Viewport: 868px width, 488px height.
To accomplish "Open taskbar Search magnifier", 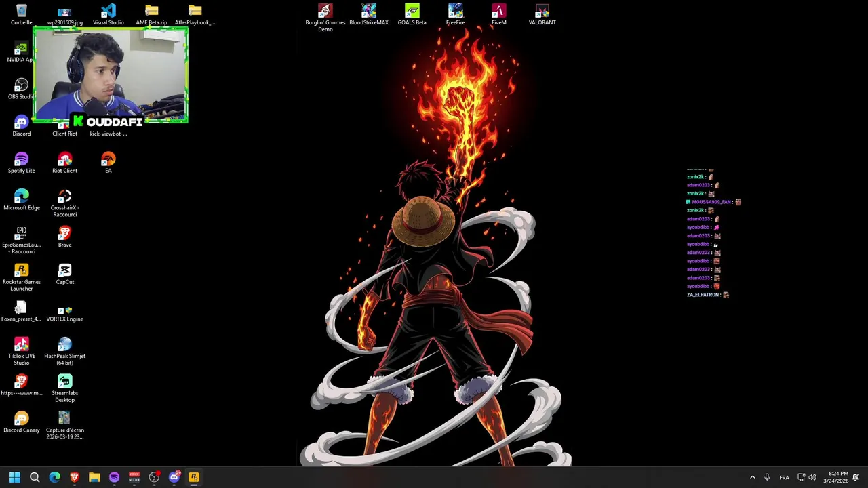I will click(35, 477).
